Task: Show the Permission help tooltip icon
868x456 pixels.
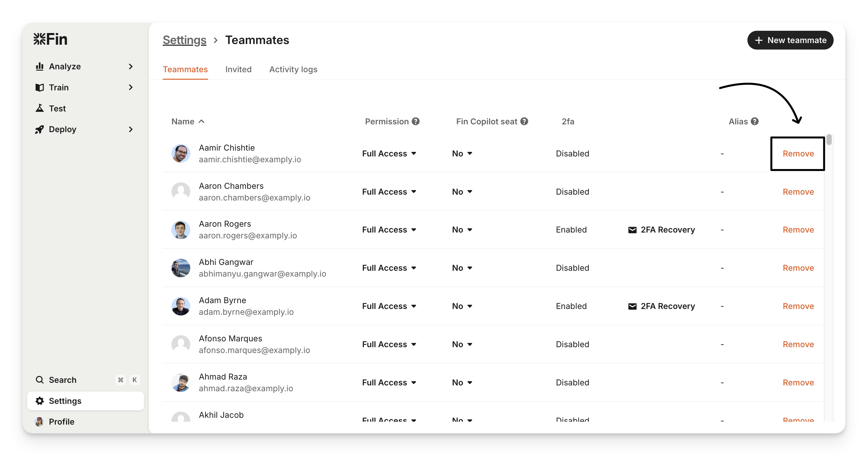Action: click(x=416, y=121)
